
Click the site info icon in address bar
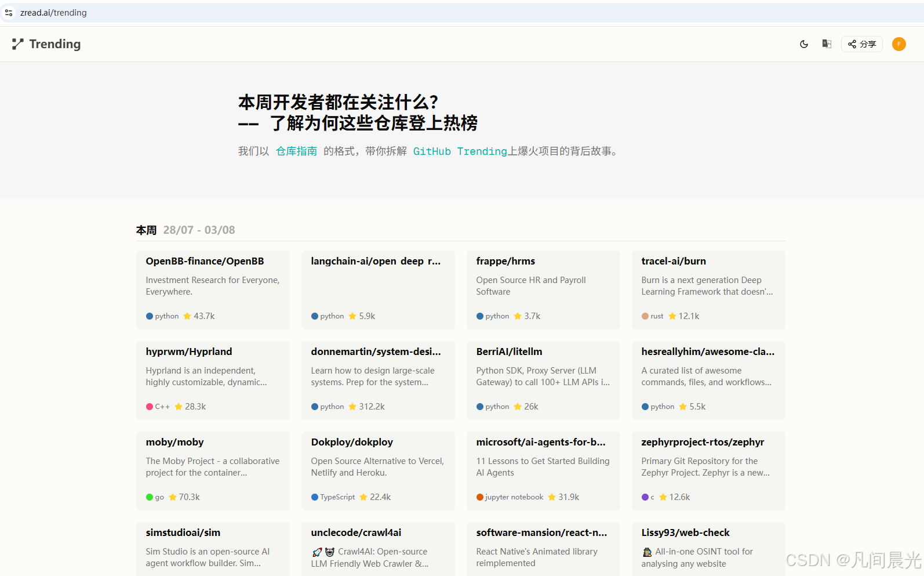(x=9, y=13)
